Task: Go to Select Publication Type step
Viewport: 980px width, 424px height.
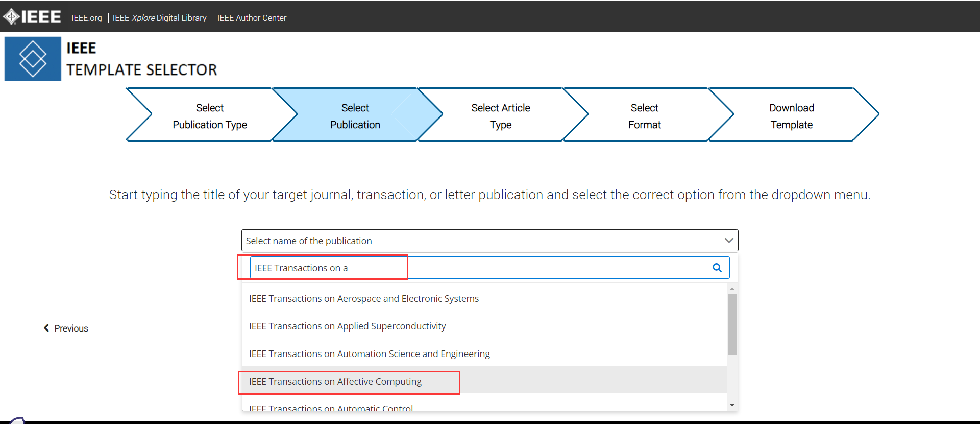Action: click(x=210, y=116)
